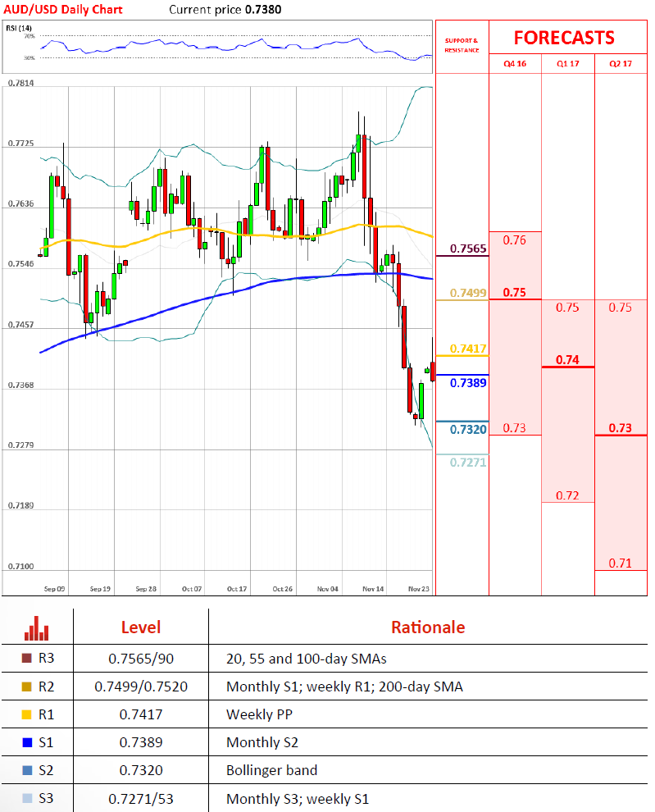Select the R1 yellow color swatch

(x=27, y=714)
